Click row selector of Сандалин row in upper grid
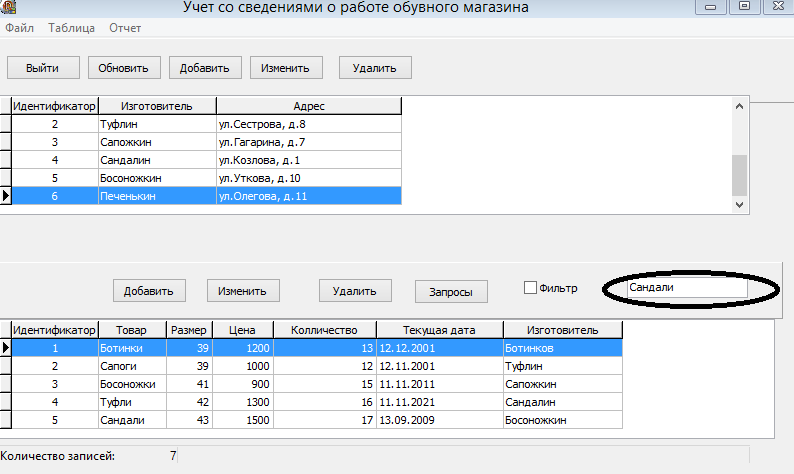This screenshot has width=794, height=474. point(6,160)
